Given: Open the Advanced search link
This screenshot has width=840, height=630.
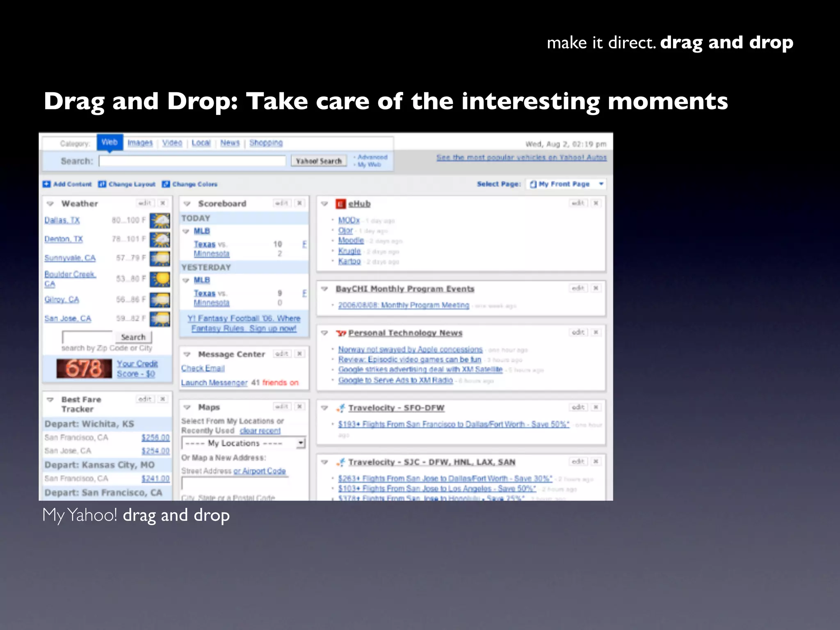Looking at the screenshot, I should (x=372, y=157).
